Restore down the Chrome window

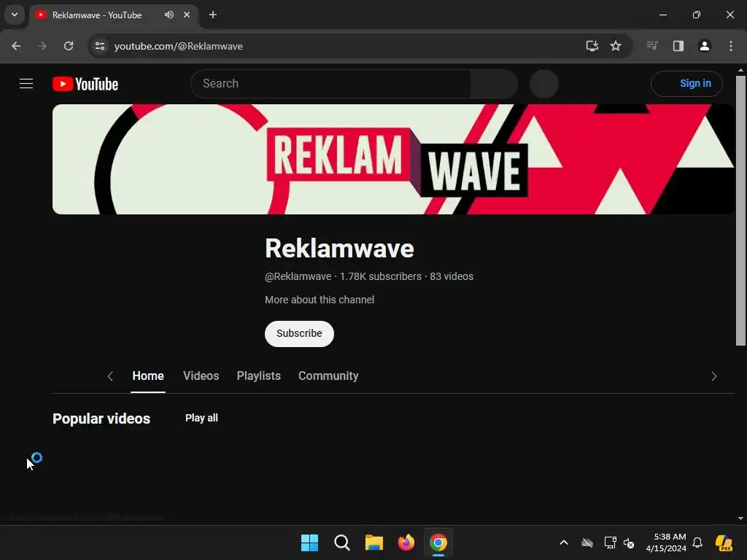coord(697,15)
